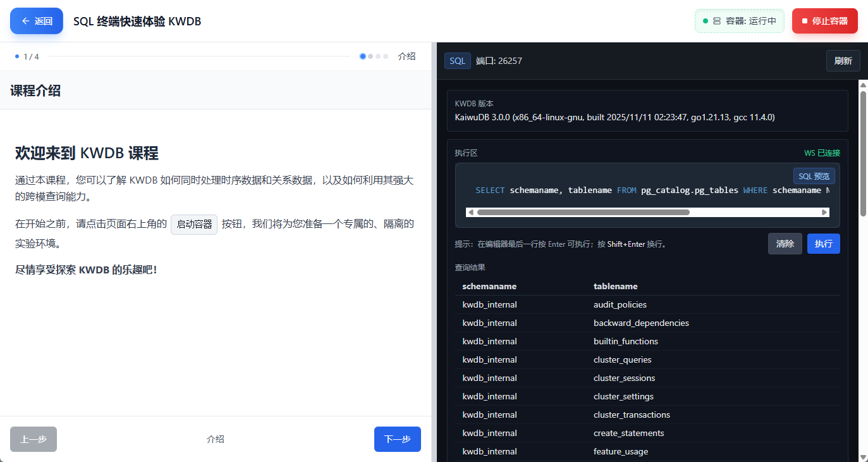The width and height of the screenshot is (868, 462).
Task: Select the first step progress dot
Action: [x=363, y=56]
